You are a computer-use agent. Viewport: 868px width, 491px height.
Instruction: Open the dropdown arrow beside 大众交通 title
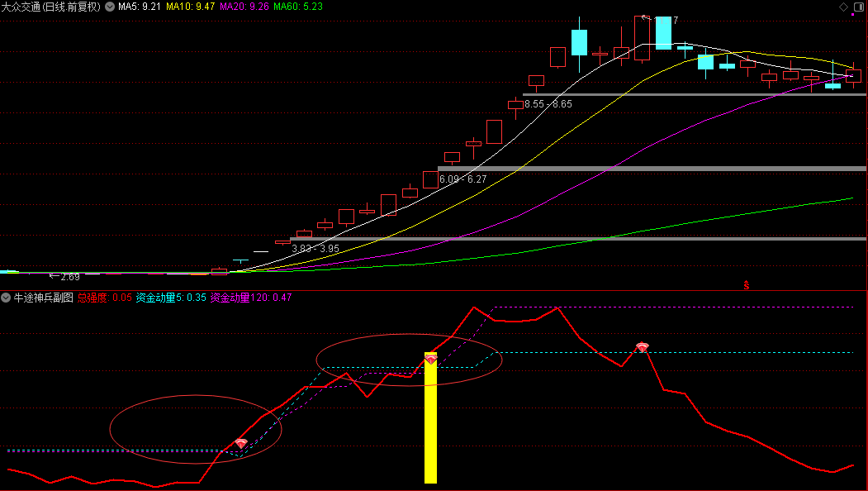point(110,7)
